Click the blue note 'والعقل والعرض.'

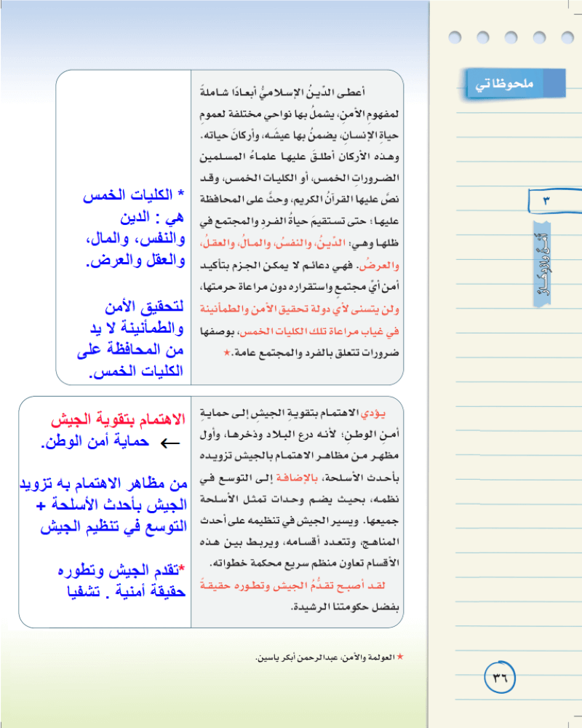coord(135,261)
